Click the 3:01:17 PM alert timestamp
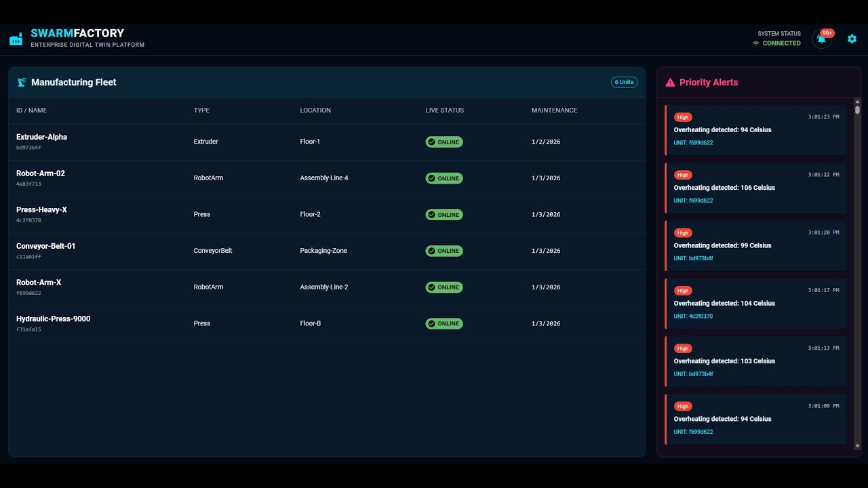 823,291
